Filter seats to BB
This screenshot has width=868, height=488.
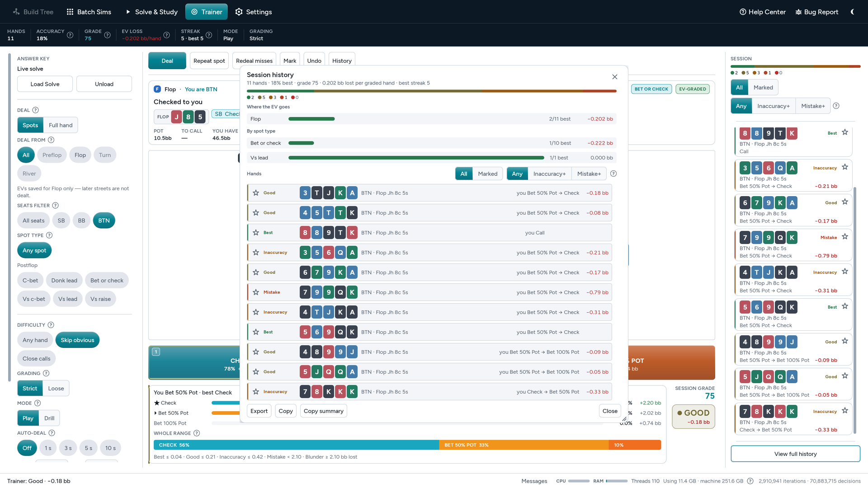[81, 221]
